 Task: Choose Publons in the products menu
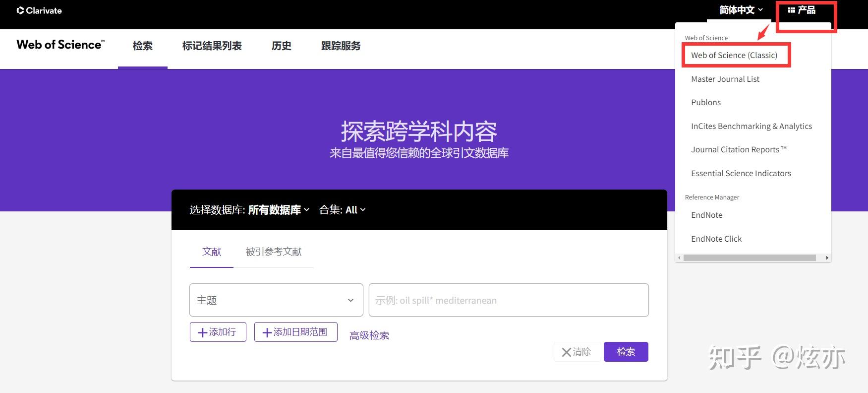706,102
